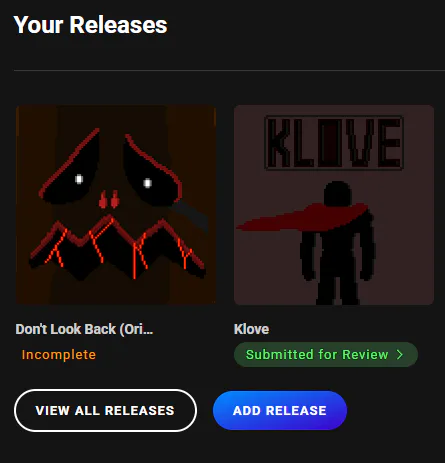Open the Don't Look Back (Ori... release title
Screen dimensions: 445x463
[84, 329]
